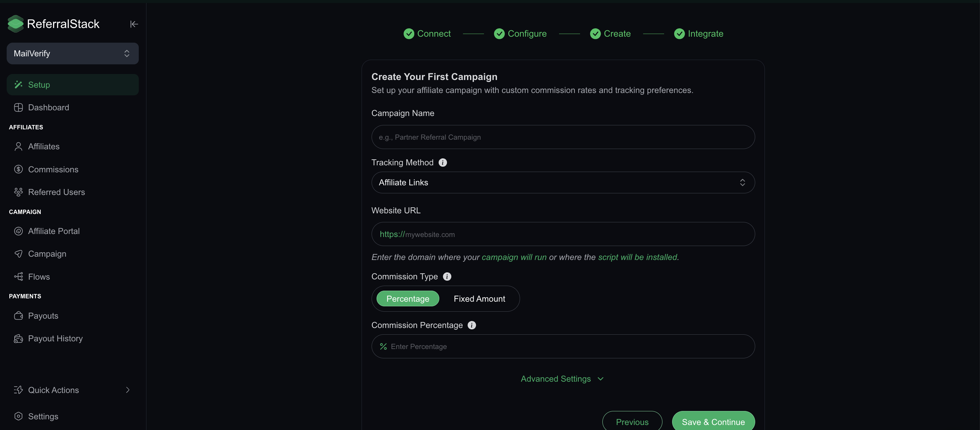This screenshot has width=980, height=430.
Task: Open Flows via its node icon
Action: tap(18, 276)
